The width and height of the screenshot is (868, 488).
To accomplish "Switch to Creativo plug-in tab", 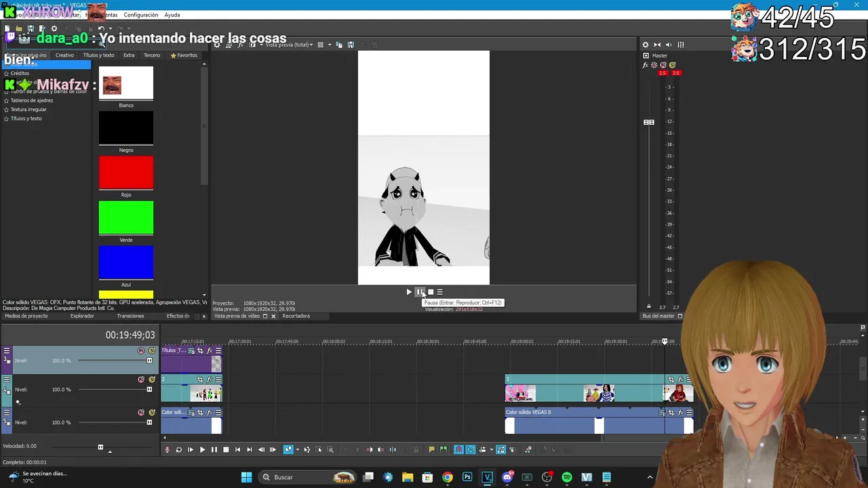I will [x=64, y=55].
